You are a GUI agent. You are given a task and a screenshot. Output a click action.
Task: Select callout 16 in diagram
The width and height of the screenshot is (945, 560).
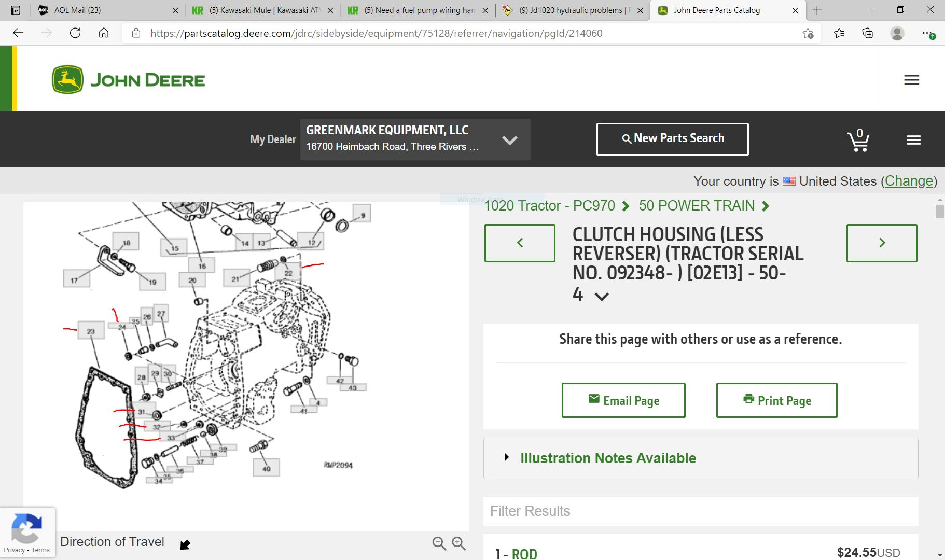201,266
